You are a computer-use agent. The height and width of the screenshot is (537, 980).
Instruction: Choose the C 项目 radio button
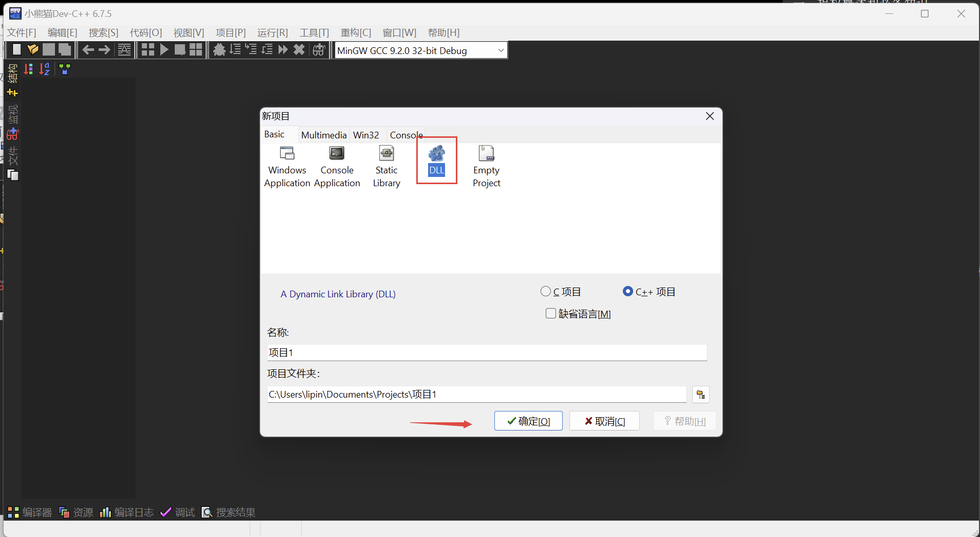pyautogui.click(x=561, y=292)
